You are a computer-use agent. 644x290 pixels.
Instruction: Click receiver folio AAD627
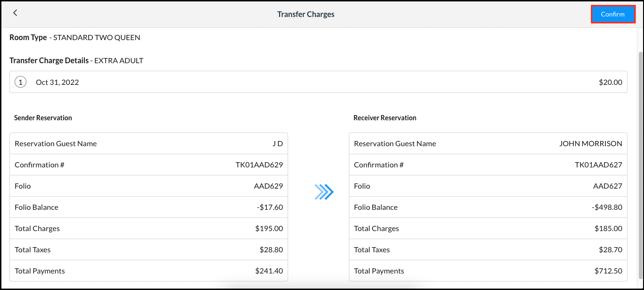coord(608,185)
